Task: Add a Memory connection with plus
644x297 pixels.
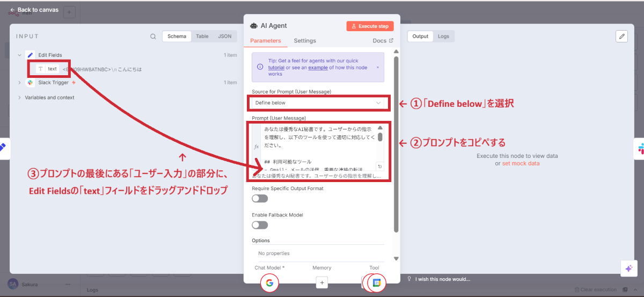Action: 321,282
